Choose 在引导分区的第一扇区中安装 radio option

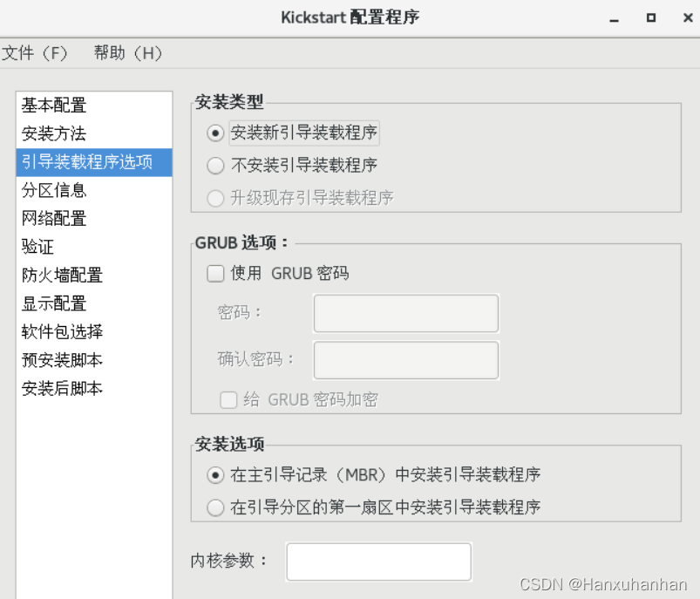[215, 507]
